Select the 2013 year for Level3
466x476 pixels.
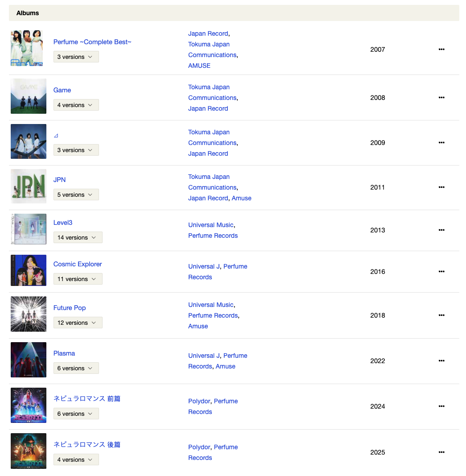[x=377, y=230]
